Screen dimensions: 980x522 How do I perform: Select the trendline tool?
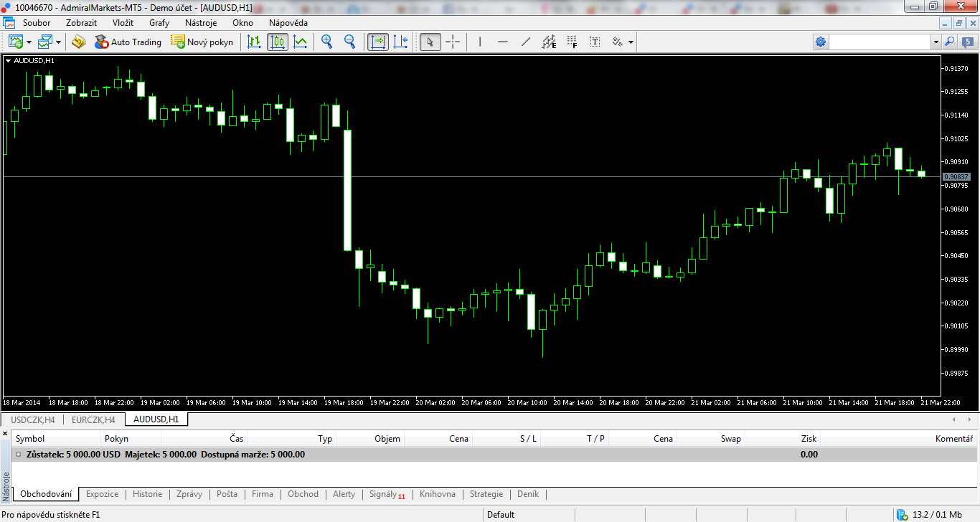tap(526, 42)
